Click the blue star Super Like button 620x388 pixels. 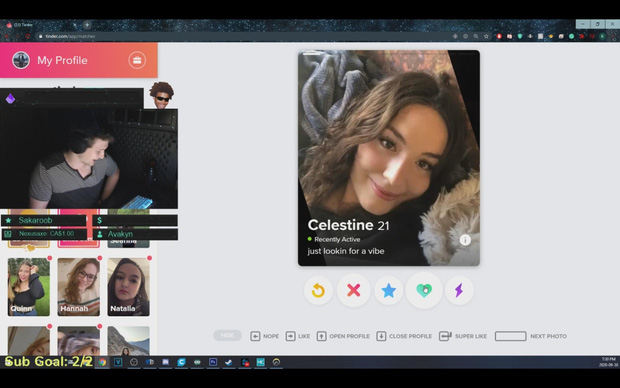coord(388,291)
